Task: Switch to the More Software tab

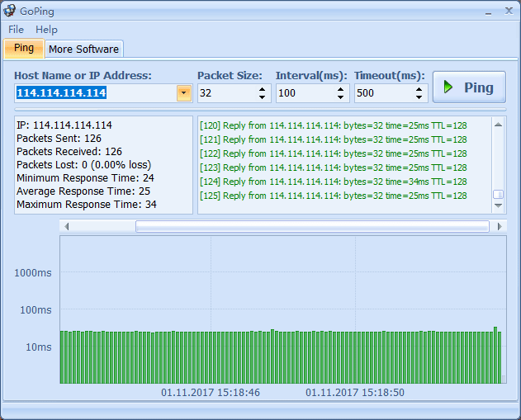Action: point(83,50)
